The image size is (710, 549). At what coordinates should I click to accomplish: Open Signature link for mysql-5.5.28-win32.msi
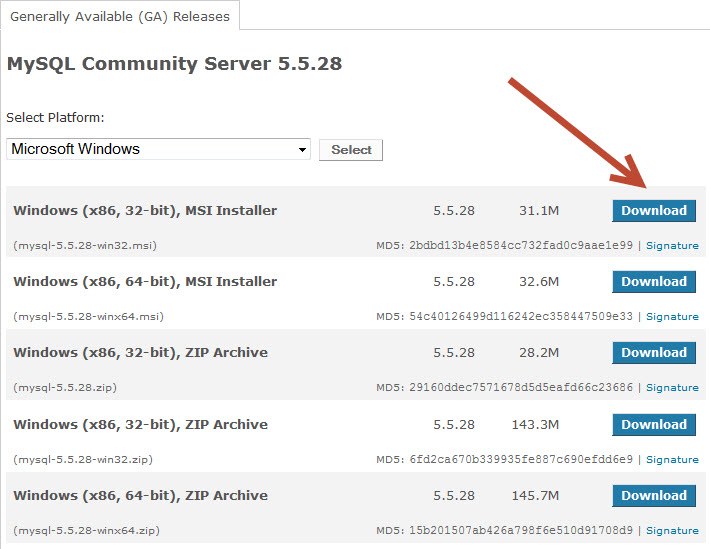pos(672,246)
